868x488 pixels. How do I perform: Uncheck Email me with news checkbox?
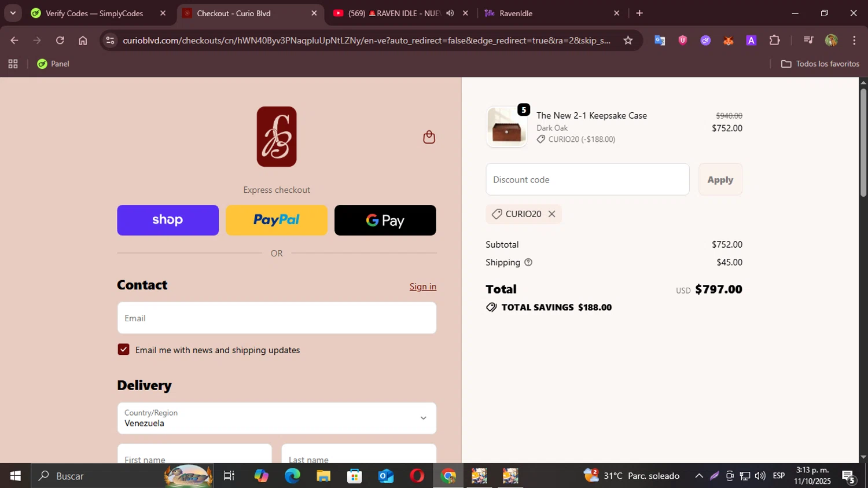coord(123,350)
